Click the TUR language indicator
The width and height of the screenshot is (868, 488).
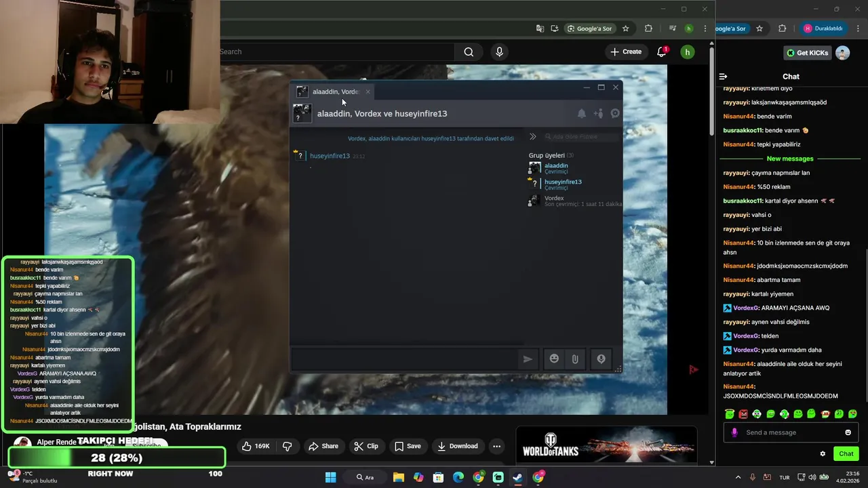(x=784, y=477)
